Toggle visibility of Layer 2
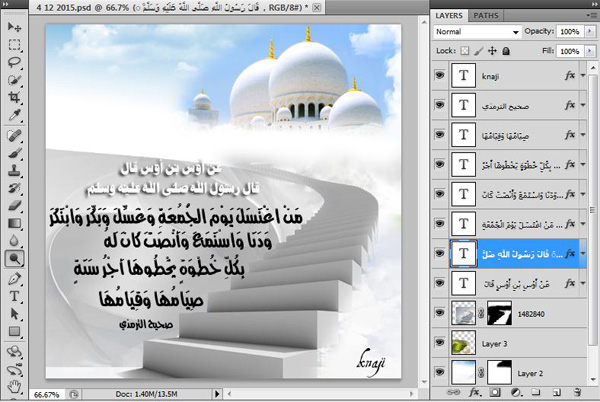Screen dimensions: 600x402 pyautogui.click(x=440, y=373)
